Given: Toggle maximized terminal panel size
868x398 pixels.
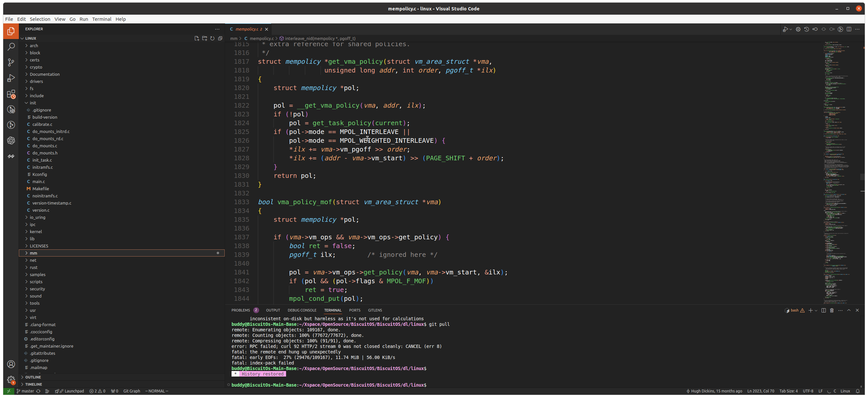Looking at the screenshot, I should [849, 310].
